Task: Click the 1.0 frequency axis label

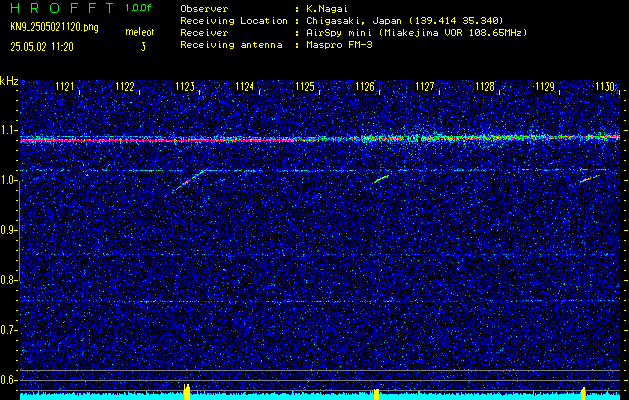Action: (x=8, y=180)
